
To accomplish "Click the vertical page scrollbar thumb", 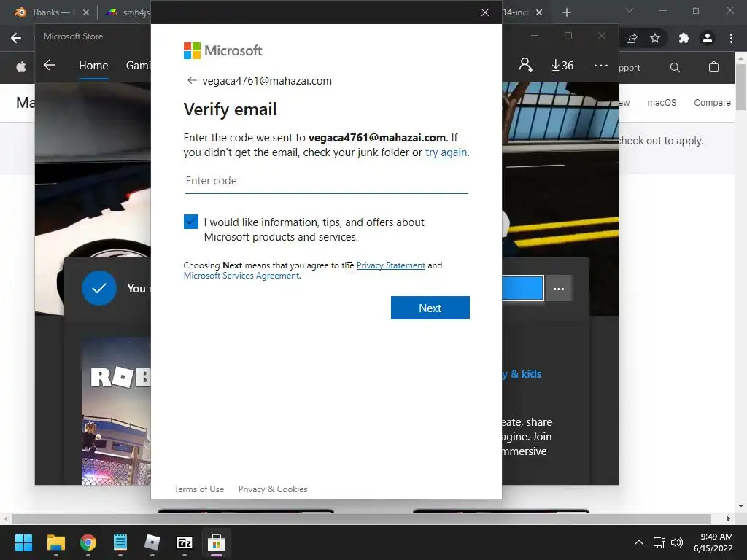I will (741, 86).
